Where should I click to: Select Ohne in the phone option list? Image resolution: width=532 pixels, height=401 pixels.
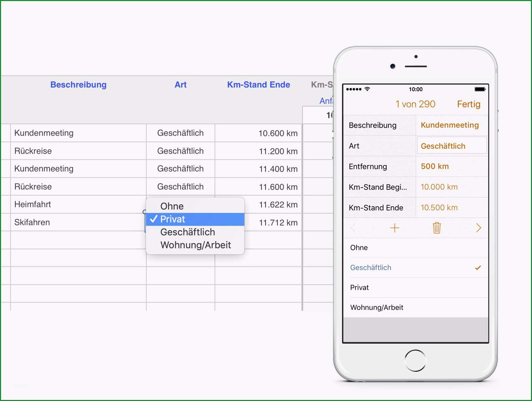(x=416, y=248)
